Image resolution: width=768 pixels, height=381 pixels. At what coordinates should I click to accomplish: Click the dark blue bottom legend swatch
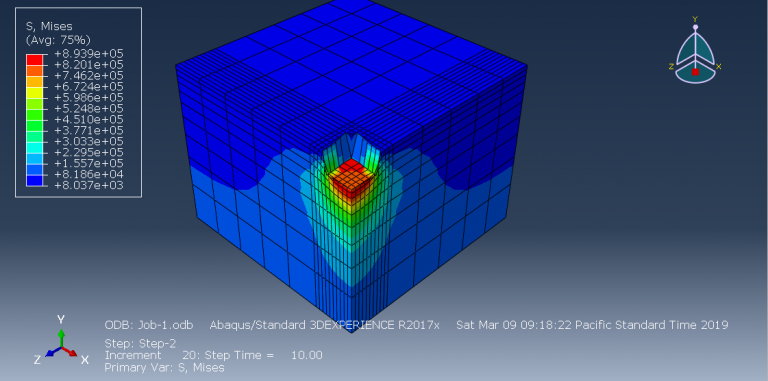click(x=34, y=180)
